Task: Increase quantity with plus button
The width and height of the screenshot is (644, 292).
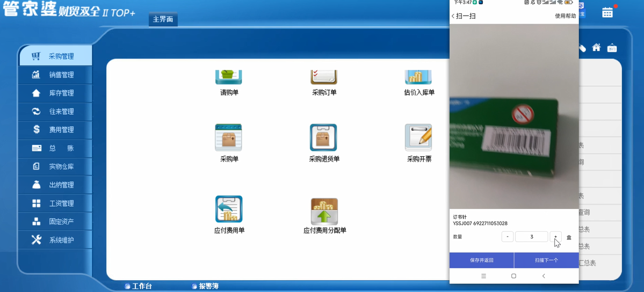Action: [x=555, y=237]
